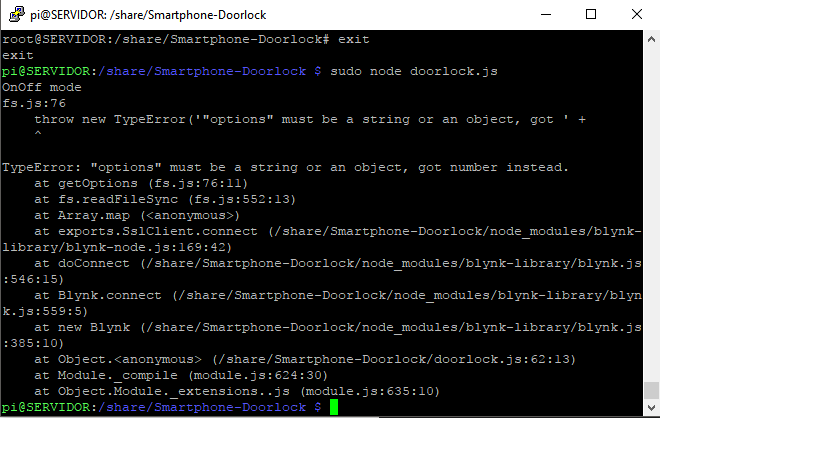
Task: Click the terminal scrollbar thumb
Action: pyautogui.click(x=651, y=391)
